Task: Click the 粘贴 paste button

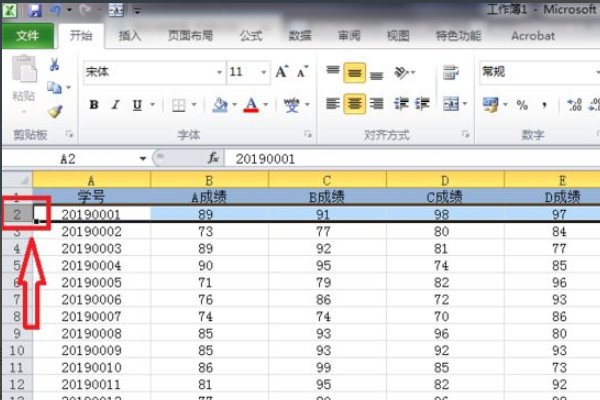Action: (24, 83)
